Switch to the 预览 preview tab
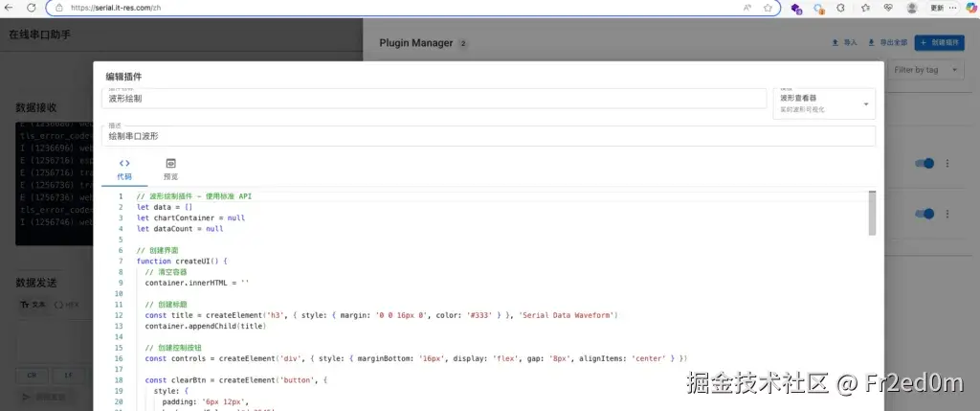 tap(170, 170)
